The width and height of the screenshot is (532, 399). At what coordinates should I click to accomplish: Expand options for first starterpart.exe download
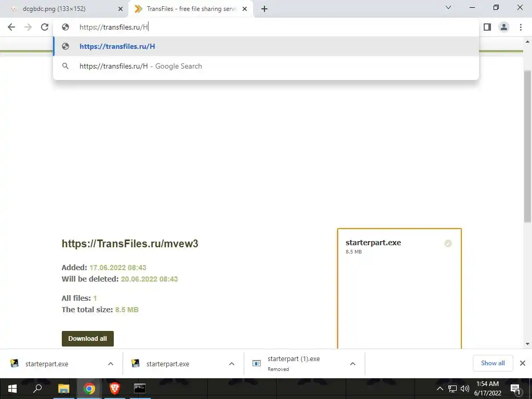coord(111,364)
